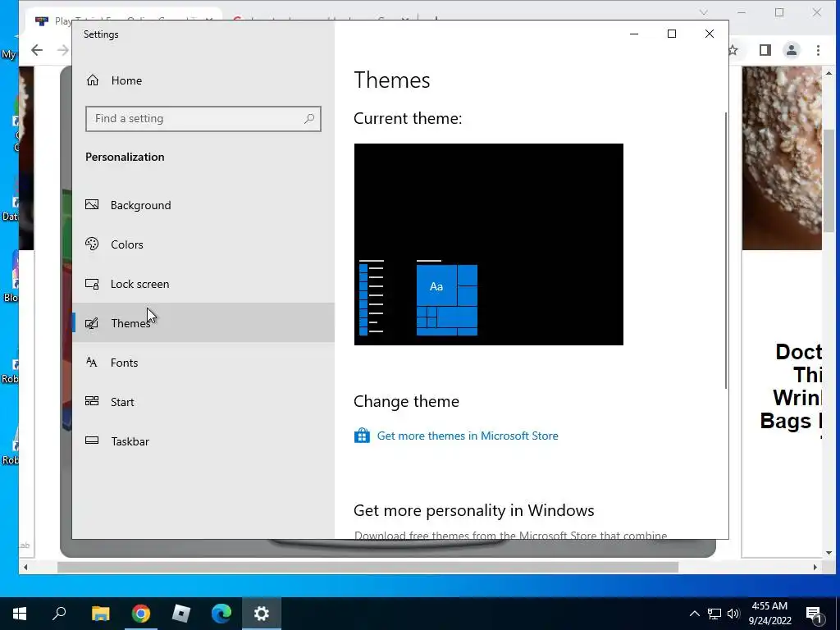Open Lock screen settings
The image size is (840, 630).
[203, 284]
